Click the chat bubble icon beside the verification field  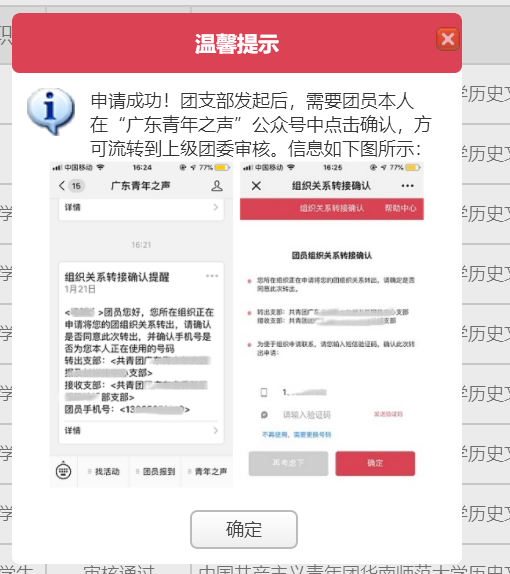(x=264, y=415)
